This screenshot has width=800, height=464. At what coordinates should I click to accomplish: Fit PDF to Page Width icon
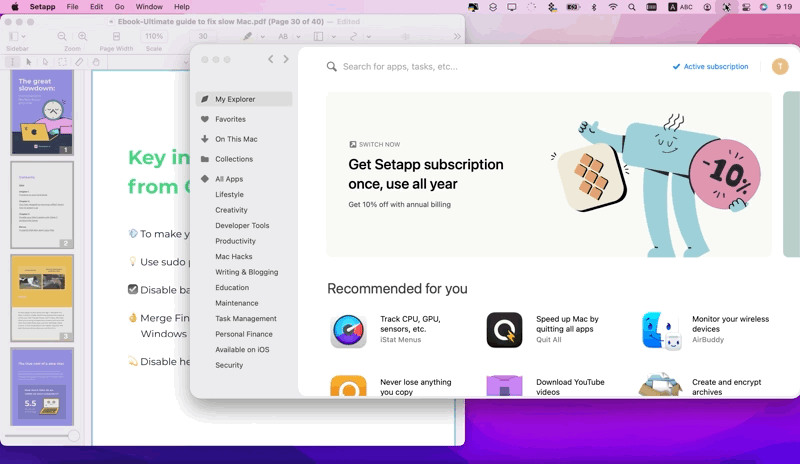point(116,36)
